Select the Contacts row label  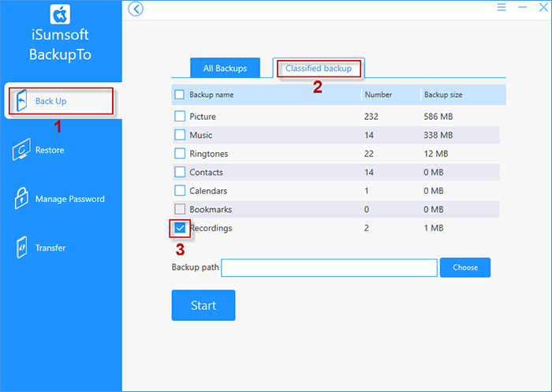[206, 173]
